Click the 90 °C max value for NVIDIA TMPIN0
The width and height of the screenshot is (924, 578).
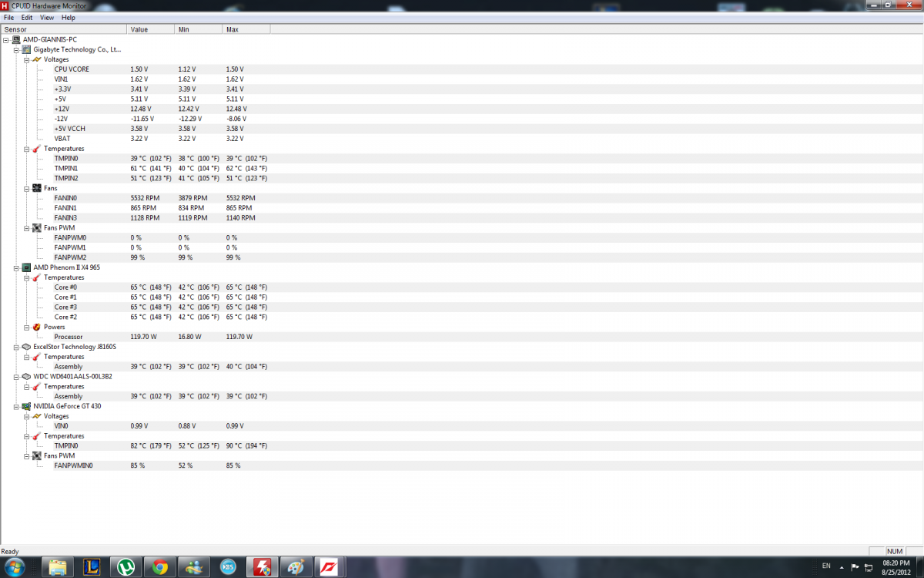(x=246, y=446)
